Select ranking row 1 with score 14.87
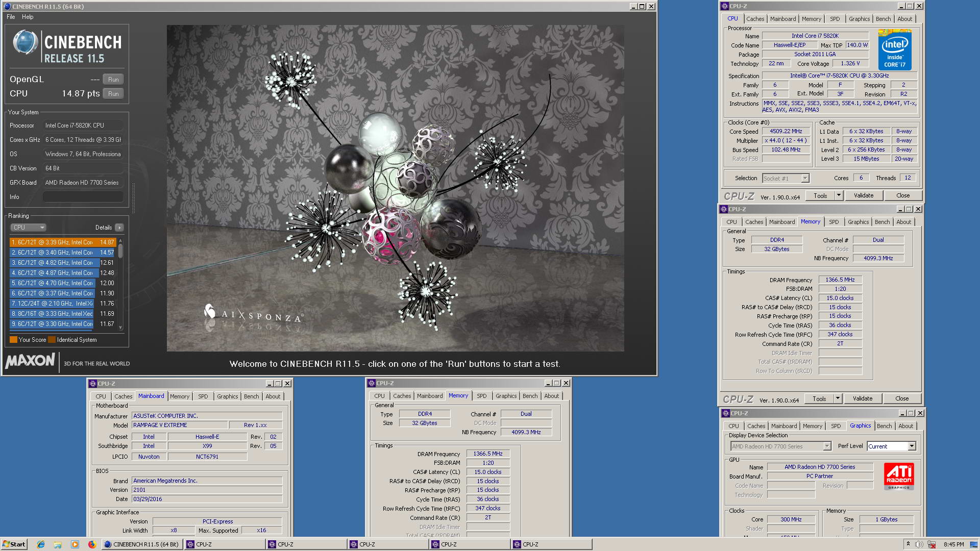The image size is (980, 551). pos(63,242)
